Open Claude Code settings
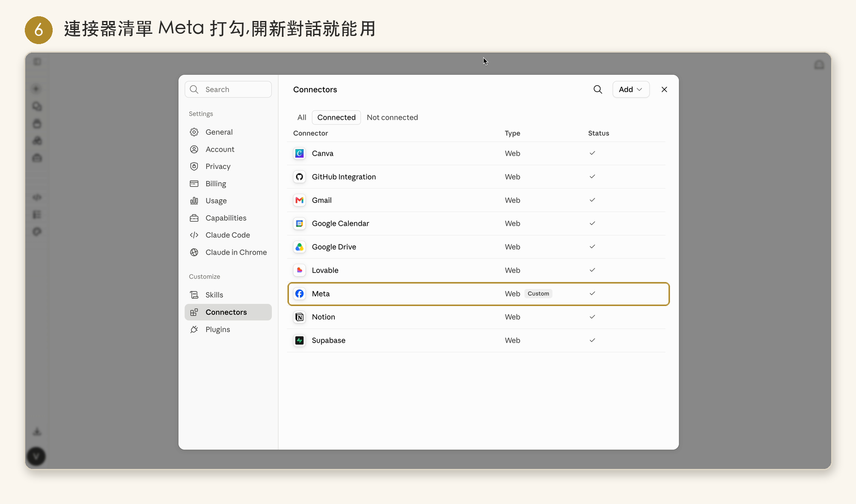The height and width of the screenshot is (504, 856). (x=228, y=235)
